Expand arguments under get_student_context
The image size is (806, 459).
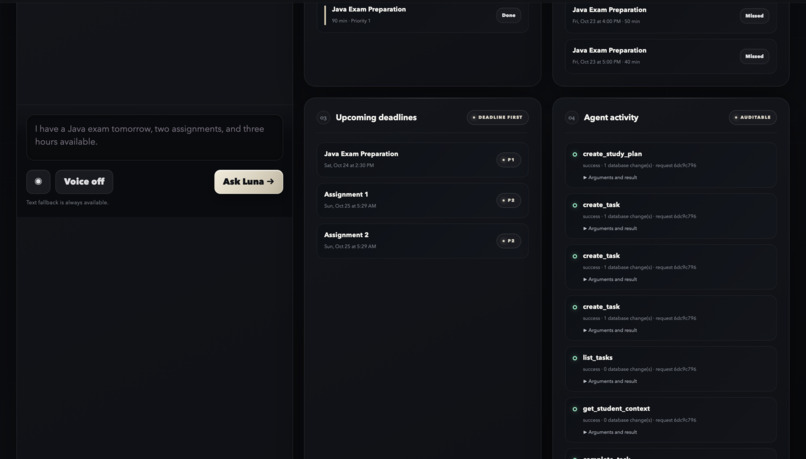(x=610, y=432)
